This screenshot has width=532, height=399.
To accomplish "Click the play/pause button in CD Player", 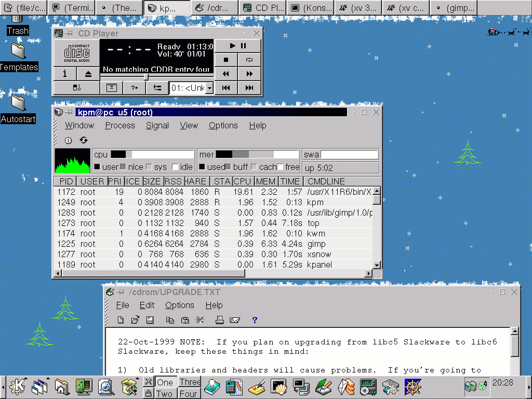I will (238, 46).
